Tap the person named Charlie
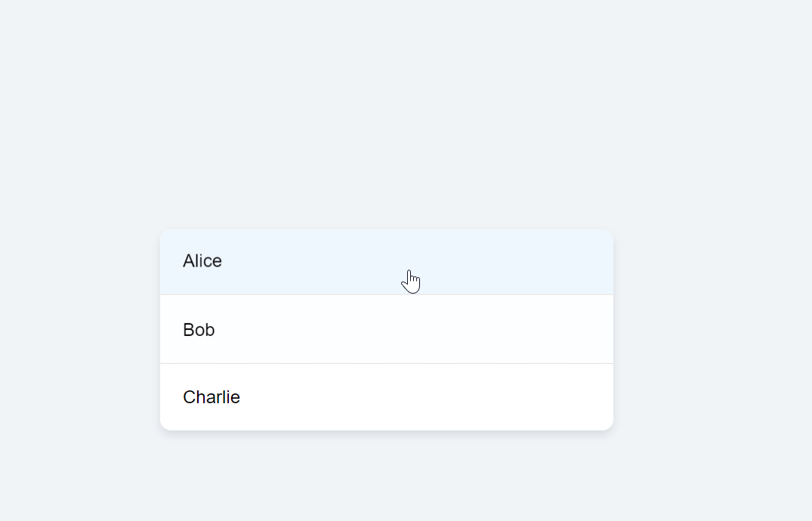The image size is (812, 521). pos(386,397)
